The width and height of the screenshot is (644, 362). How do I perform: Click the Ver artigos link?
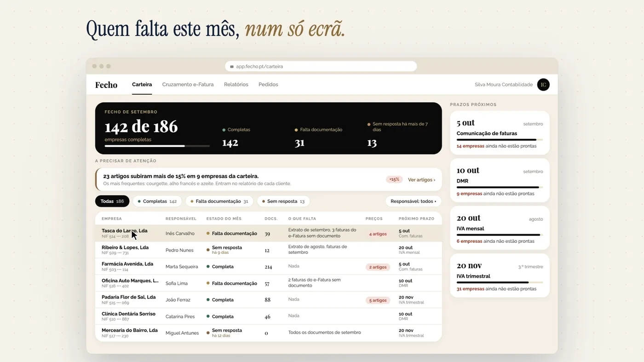(421, 180)
